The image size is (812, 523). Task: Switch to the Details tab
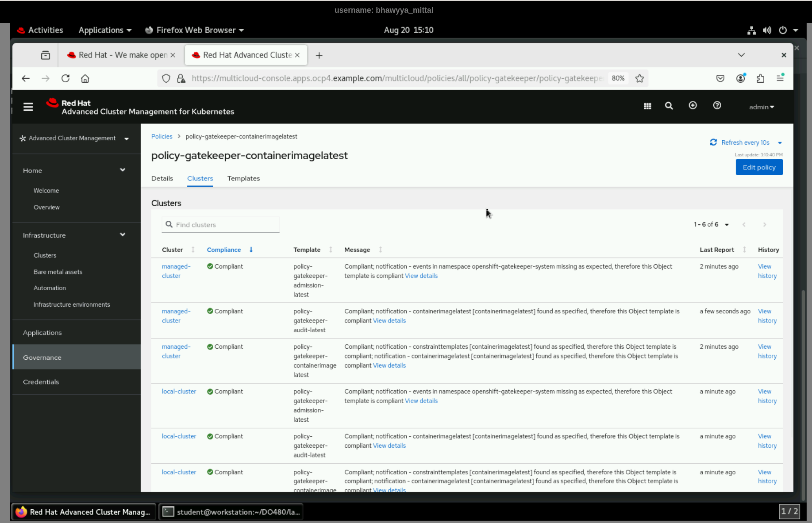pos(162,178)
